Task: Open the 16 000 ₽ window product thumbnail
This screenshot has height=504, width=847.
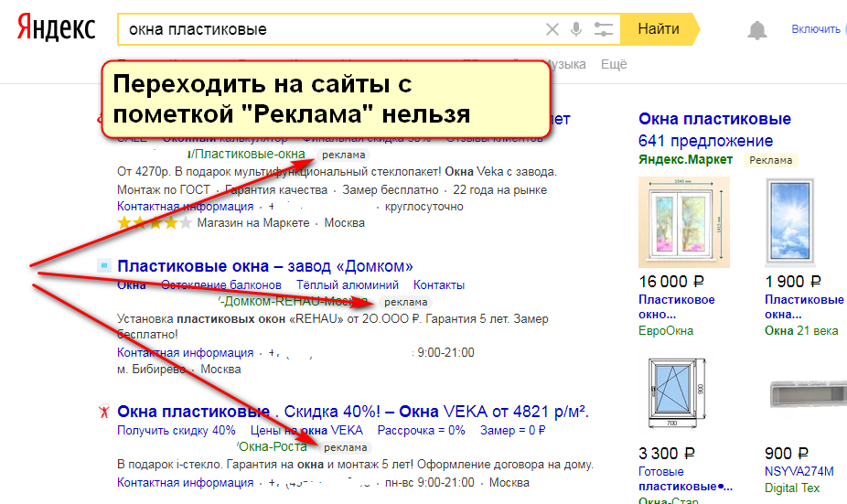Action: click(x=684, y=222)
